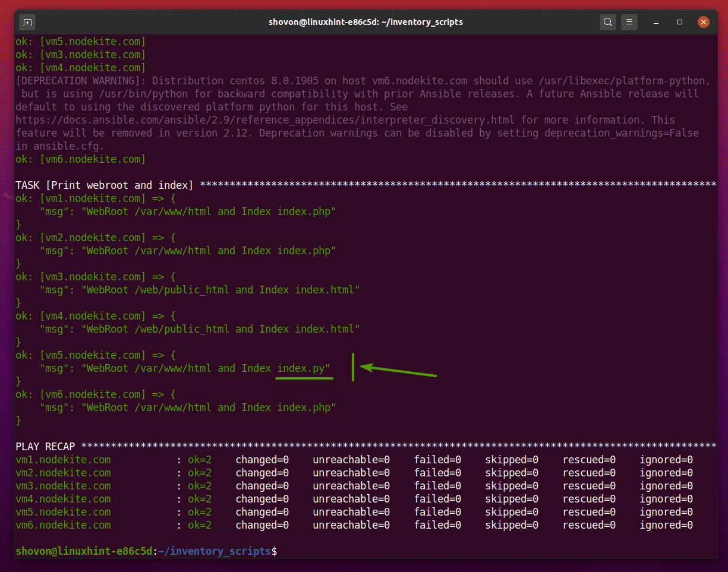Screen dimensions: 728x572
Task: Maximize the terminal window
Action: (679, 21)
